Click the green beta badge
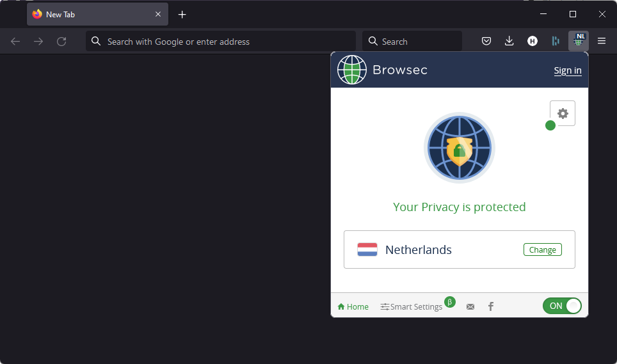 click(x=450, y=302)
